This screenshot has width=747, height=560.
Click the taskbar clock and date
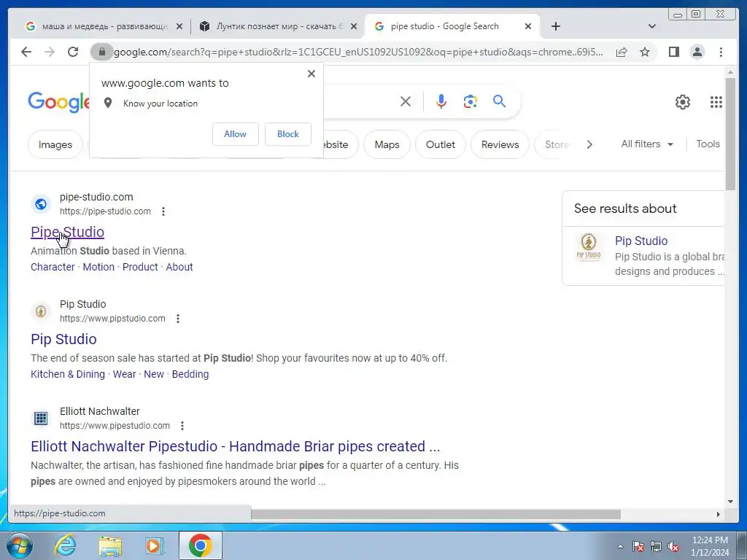tap(710, 546)
